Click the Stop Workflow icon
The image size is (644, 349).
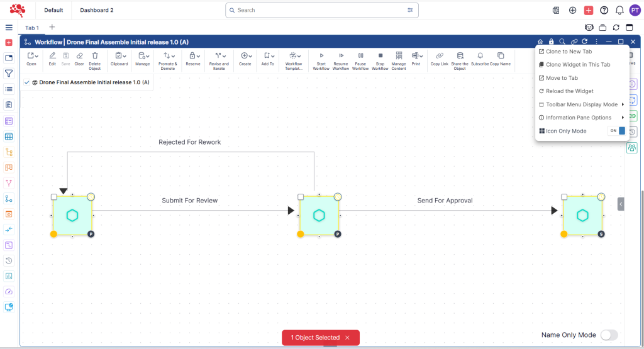(x=380, y=56)
